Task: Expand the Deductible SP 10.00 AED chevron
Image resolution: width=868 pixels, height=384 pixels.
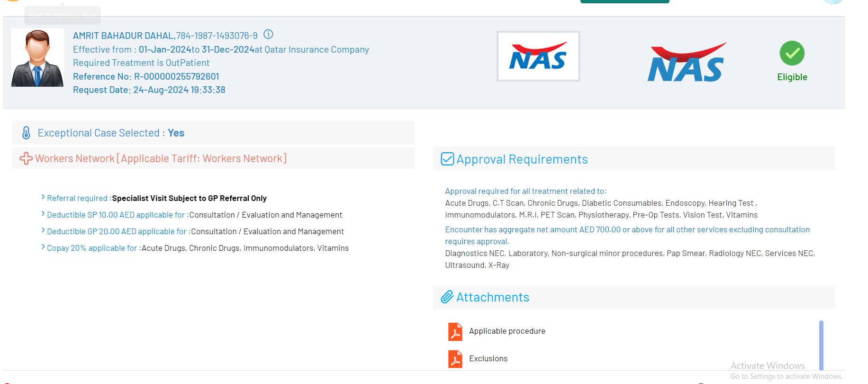Action: tap(43, 214)
